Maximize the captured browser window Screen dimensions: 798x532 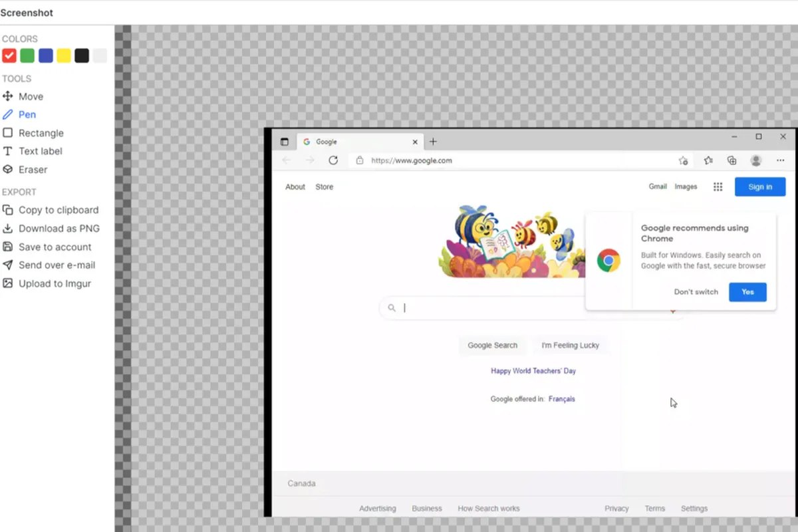coord(759,136)
